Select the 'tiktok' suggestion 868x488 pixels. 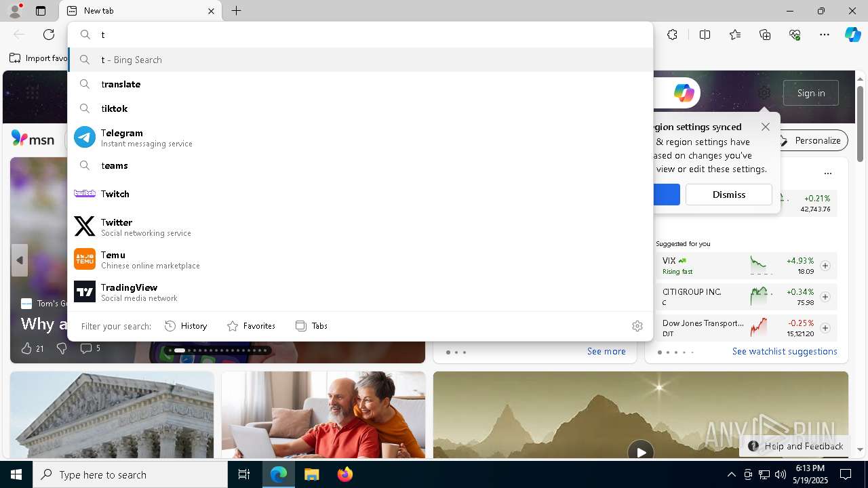tap(360, 108)
